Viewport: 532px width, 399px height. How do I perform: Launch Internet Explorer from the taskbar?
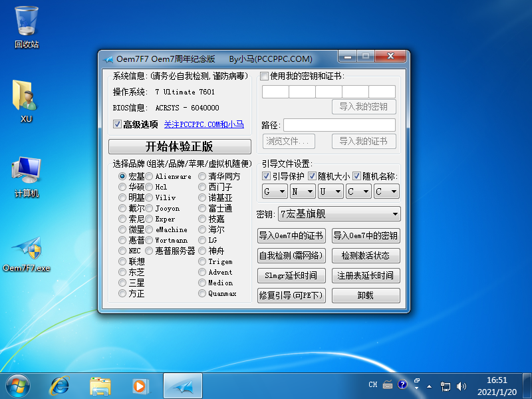pos(61,384)
